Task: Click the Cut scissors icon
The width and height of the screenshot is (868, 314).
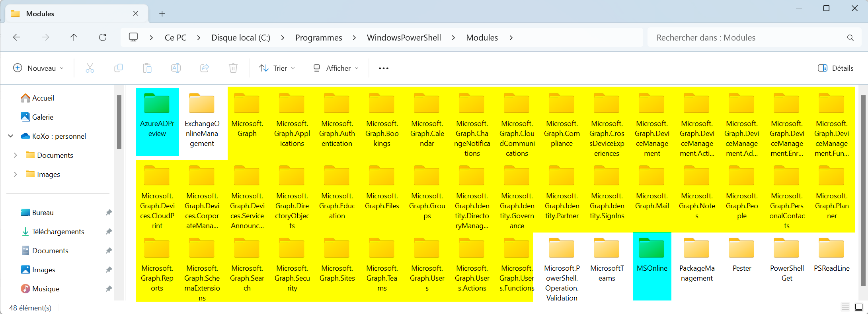Action: [90, 68]
